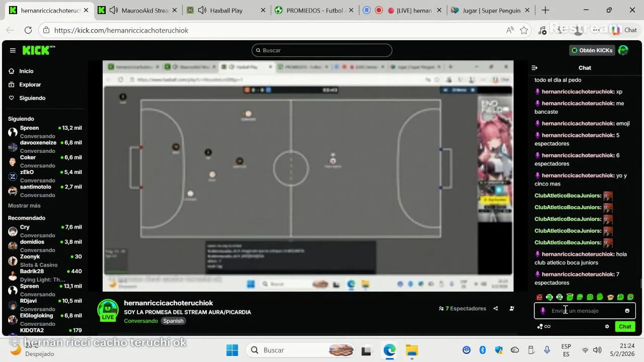Open Spreen channel with 13,2 mil viewers
This screenshot has width=644, height=362.
click(x=45, y=132)
